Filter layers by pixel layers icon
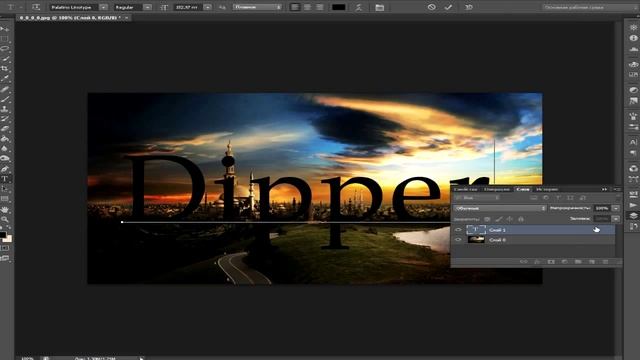The height and width of the screenshot is (360, 640). coord(533,198)
